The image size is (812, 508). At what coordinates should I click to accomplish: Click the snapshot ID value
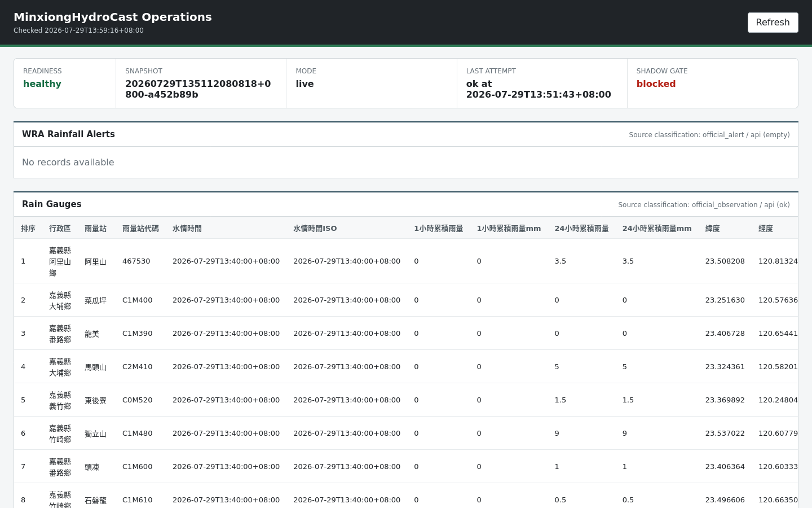(x=198, y=89)
